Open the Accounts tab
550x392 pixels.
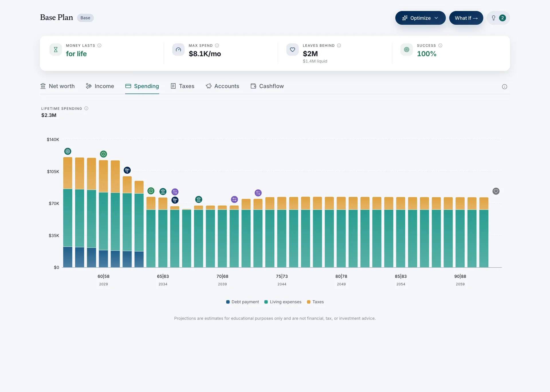(222, 86)
